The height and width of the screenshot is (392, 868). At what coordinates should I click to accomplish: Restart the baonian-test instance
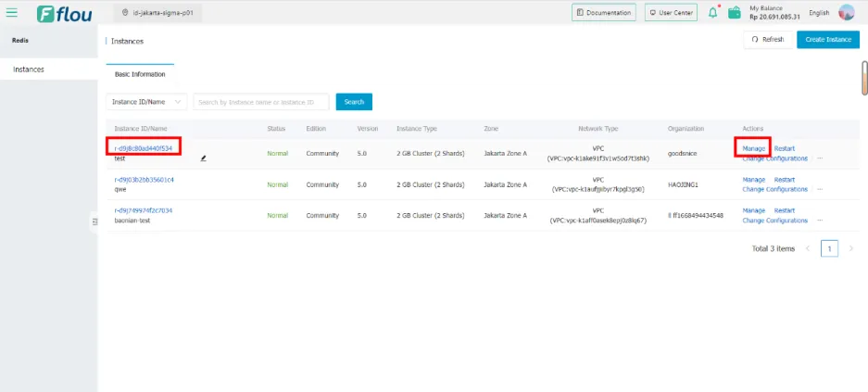click(x=785, y=210)
